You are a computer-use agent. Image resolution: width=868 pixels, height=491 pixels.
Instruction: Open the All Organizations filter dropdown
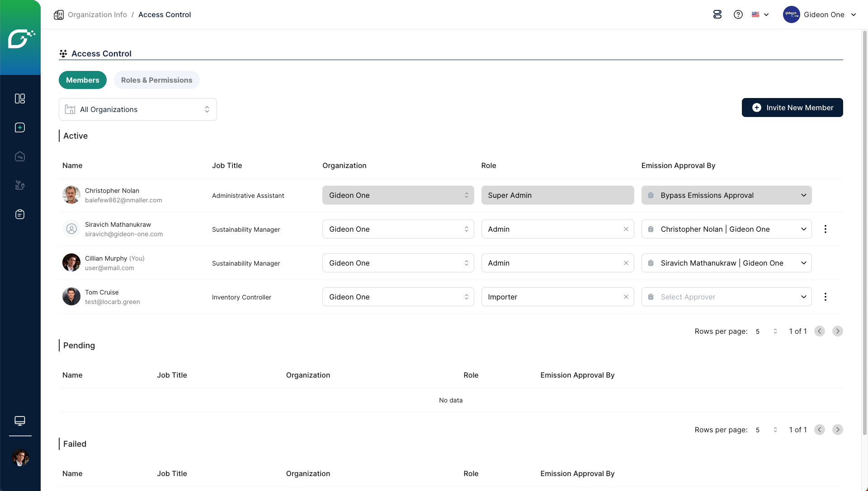click(x=138, y=109)
